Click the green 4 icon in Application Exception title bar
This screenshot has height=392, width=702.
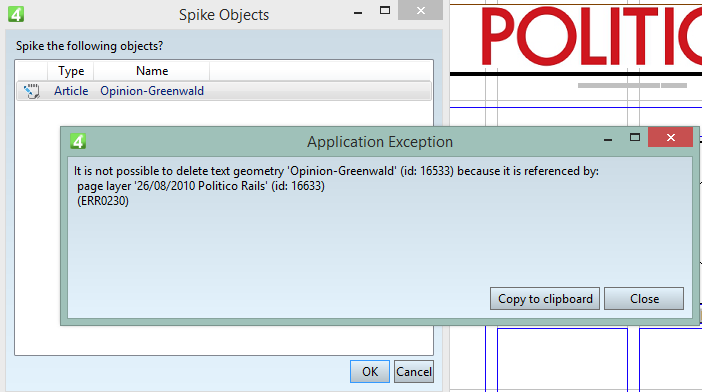click(78, 141)
